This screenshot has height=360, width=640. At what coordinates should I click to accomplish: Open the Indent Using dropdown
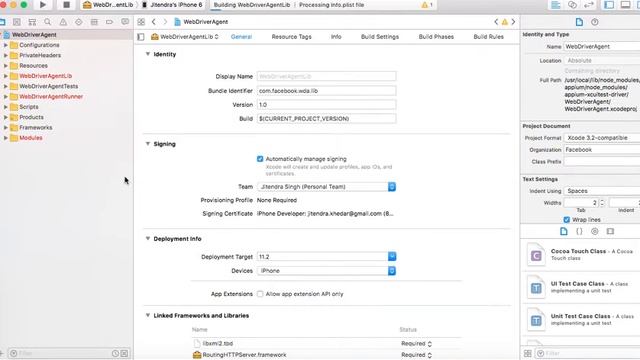click(x=602, y=191)
